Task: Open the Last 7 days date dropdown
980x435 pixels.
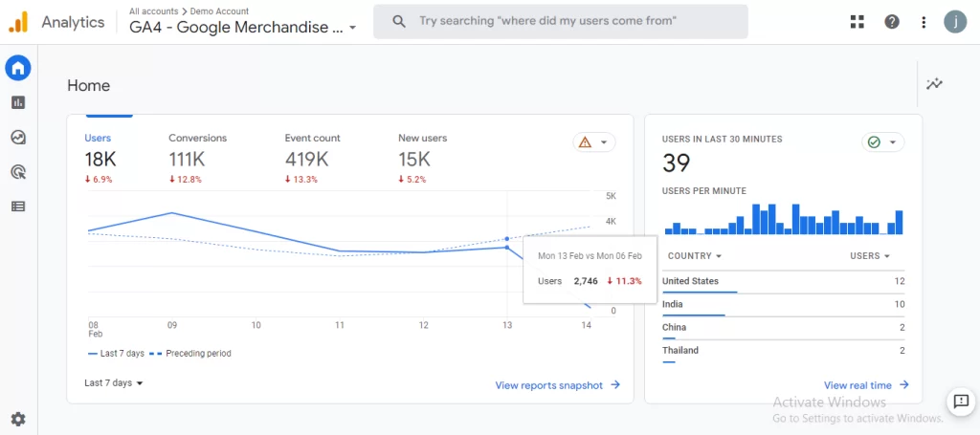Action: [114, 383]
